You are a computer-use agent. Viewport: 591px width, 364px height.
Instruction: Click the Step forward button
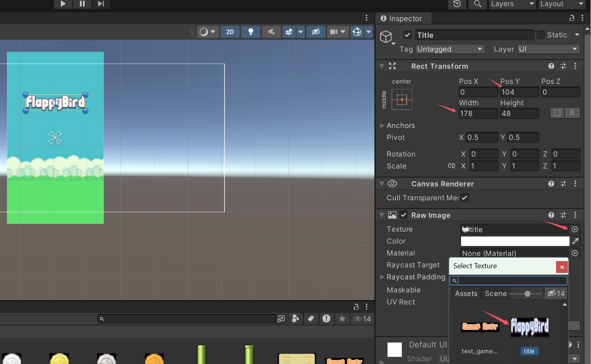101,4
